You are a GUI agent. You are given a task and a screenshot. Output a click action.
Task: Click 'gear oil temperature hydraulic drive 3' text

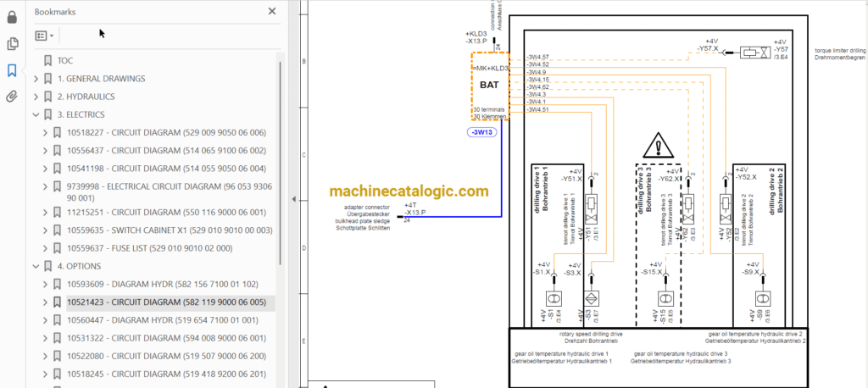[681, 353]
